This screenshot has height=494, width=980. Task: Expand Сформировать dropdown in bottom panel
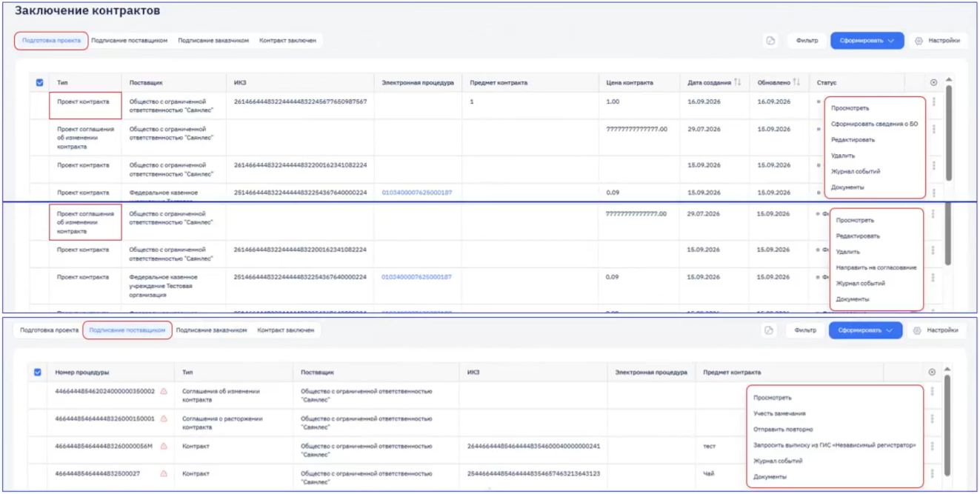coord(865,330)
